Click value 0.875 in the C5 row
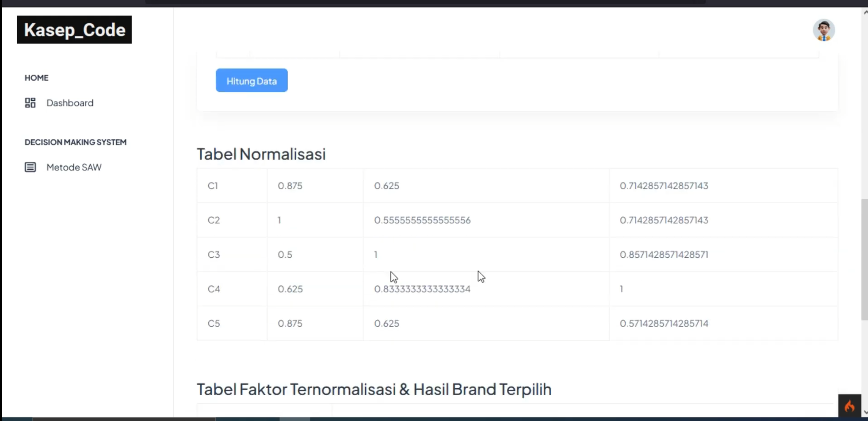 290,323
